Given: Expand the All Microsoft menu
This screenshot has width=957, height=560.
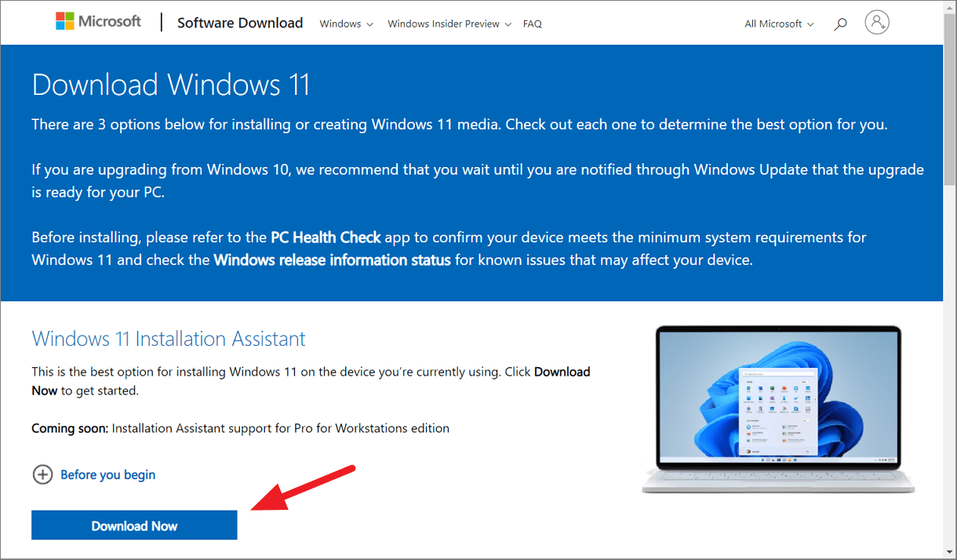Looking at the screenshot, I should (x=780, y=24).
